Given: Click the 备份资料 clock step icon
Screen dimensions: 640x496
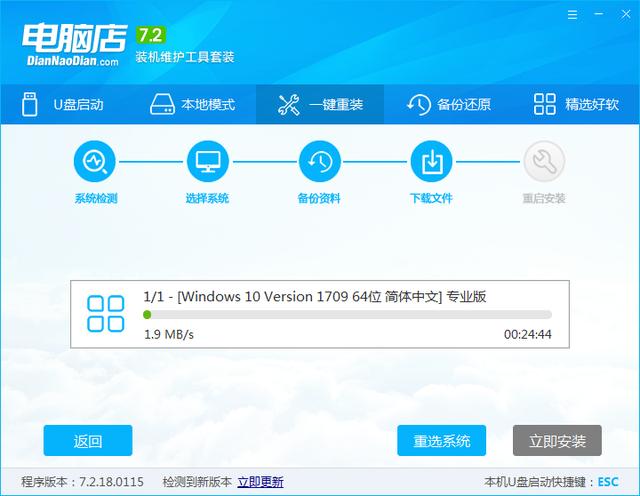Looking at the screenshot, I should click(320, 161).
